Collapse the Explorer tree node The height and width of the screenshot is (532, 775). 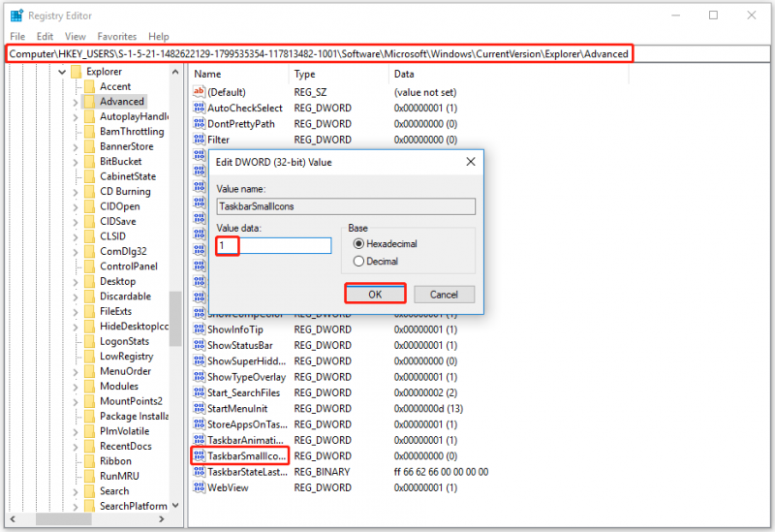(62, 72)
